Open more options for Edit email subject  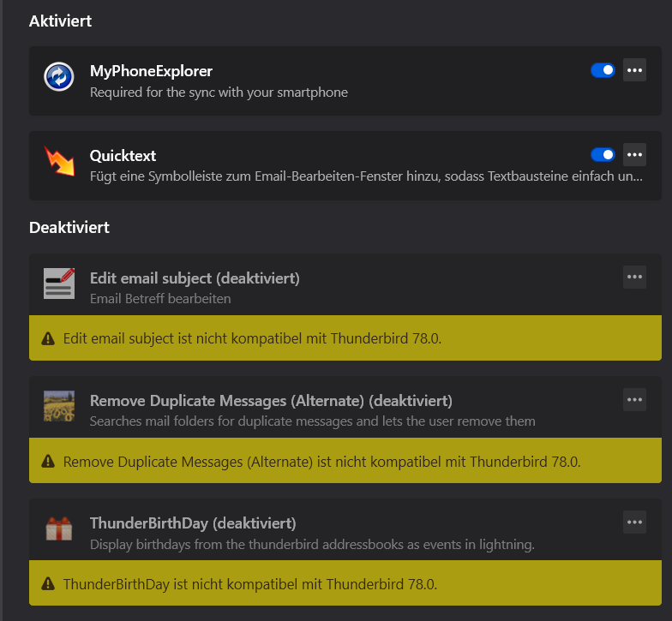tap(634, 277)
